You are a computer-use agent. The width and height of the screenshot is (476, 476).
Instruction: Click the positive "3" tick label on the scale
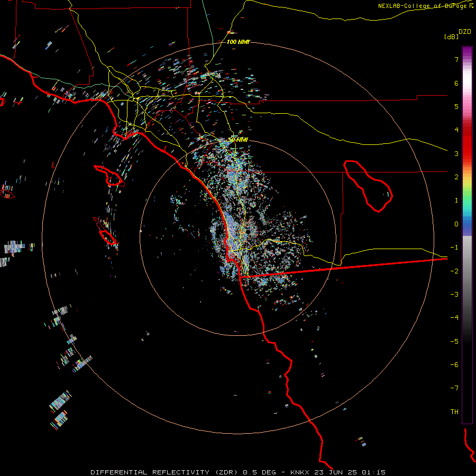pos(456,153)
